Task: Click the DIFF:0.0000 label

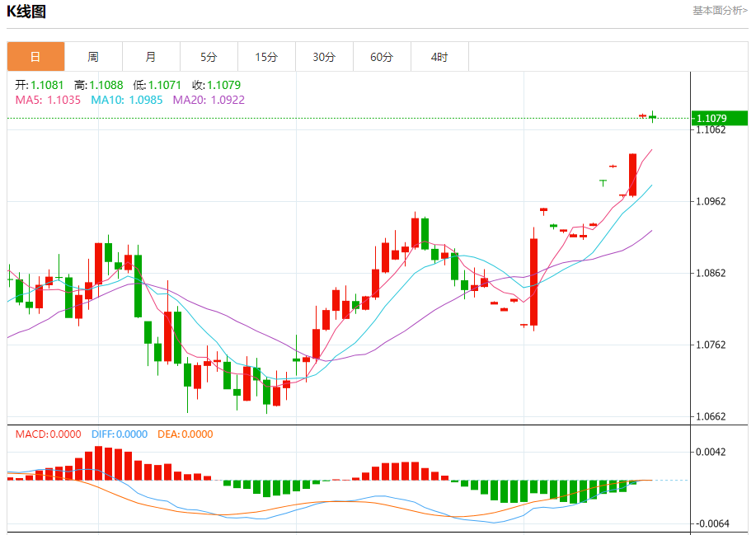Action: coord(120,434)
